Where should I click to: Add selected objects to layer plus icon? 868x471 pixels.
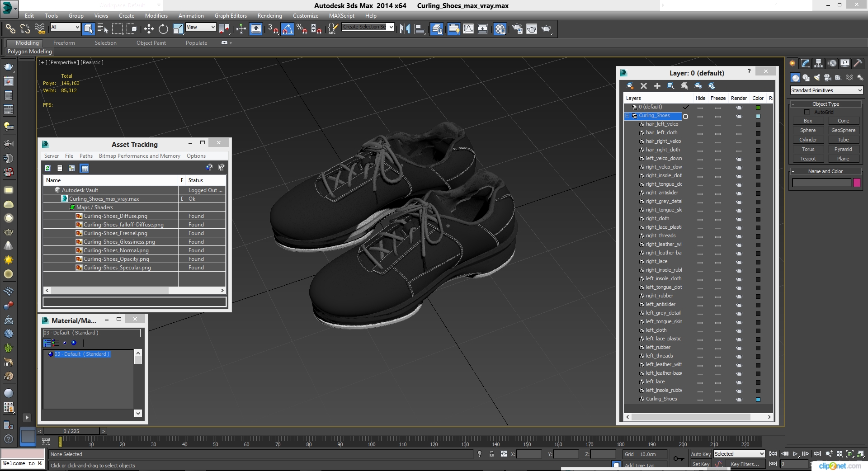[x=657, y=86]
